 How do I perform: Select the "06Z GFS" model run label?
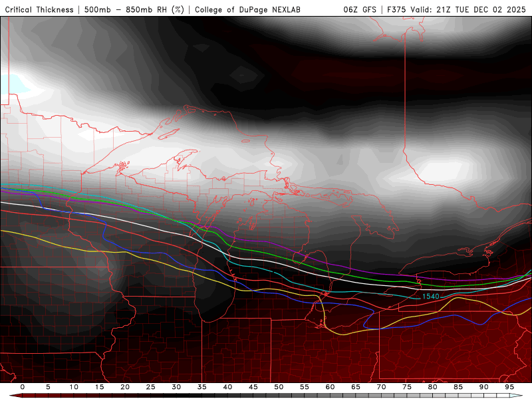pyautogui.click(x=360, y=10)
